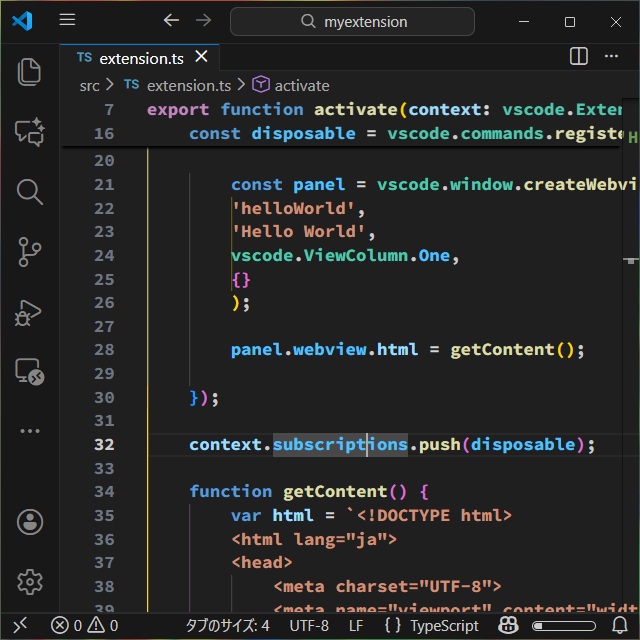Open Run and Debug view
Screen dimensions: 640x640
tap(29, 312)
